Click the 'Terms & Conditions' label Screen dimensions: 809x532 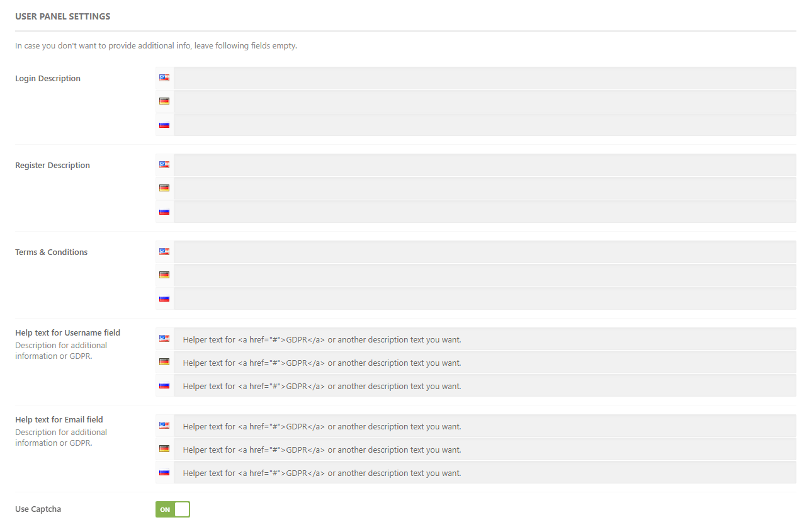click(52, 252)
